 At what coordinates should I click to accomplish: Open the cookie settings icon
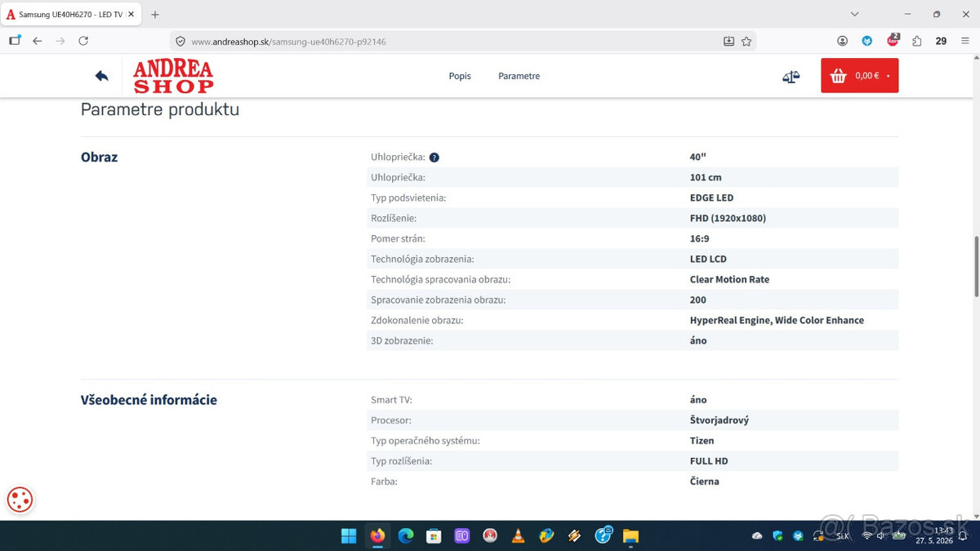pyautogui.click(x=20, y=500)
